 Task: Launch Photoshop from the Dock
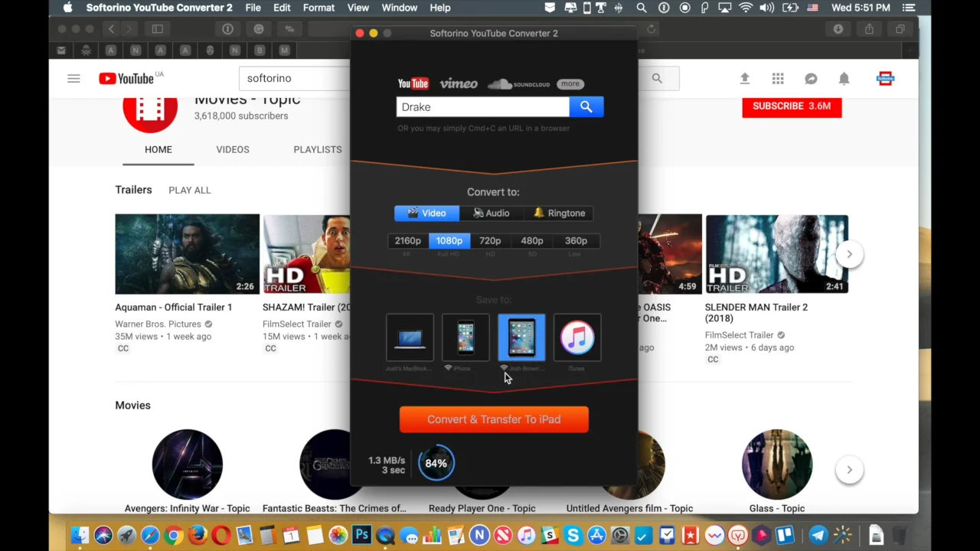361,535
